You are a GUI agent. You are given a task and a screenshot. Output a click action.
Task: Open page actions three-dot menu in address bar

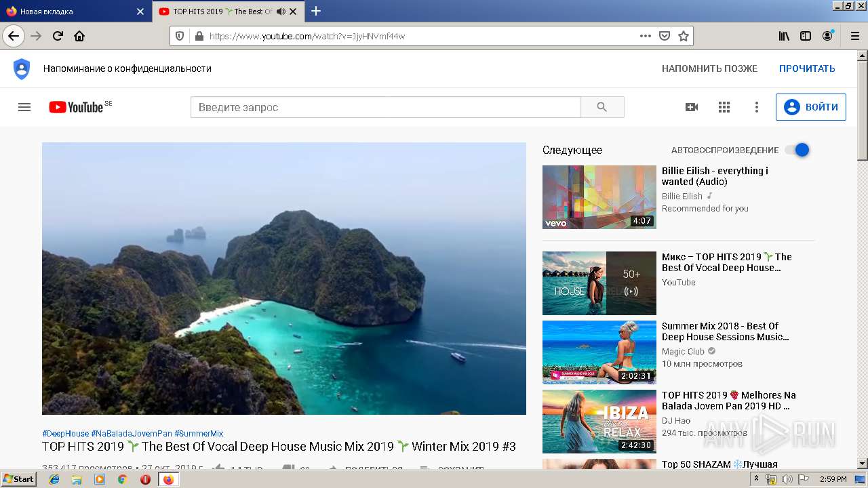(646, 36)
